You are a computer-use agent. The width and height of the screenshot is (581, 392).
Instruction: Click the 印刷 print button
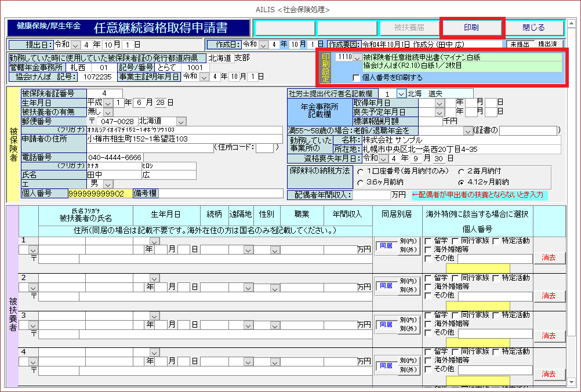pyautogui.click(x=471, y=27)
